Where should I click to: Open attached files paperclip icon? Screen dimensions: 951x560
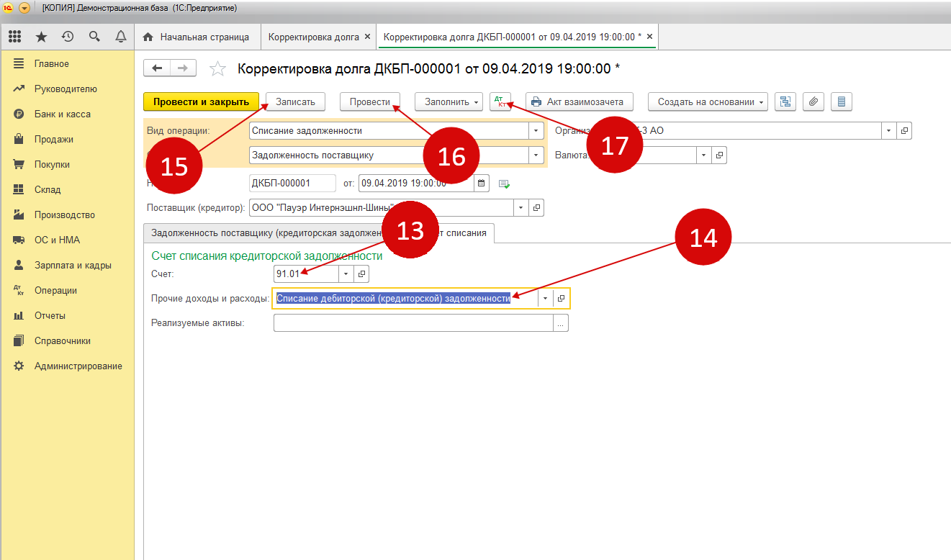point(813,102)
